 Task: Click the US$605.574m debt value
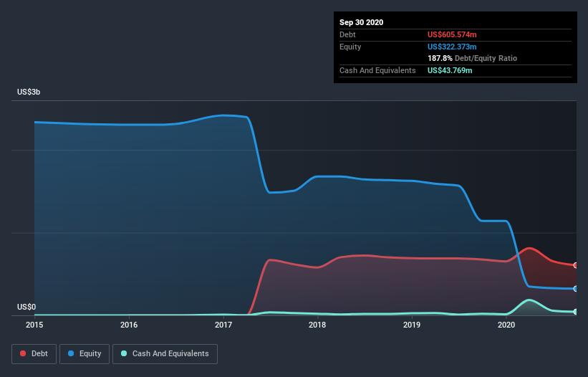click(452, 34)
